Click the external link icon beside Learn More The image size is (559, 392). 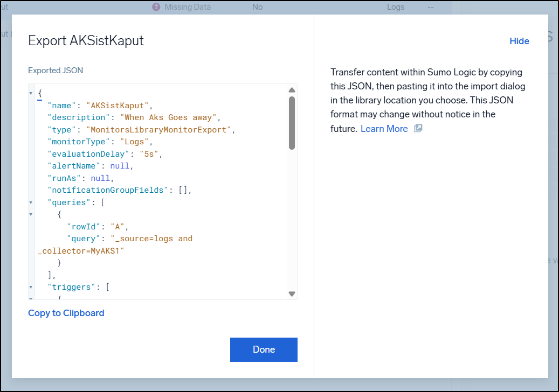(x=418, y=129)
